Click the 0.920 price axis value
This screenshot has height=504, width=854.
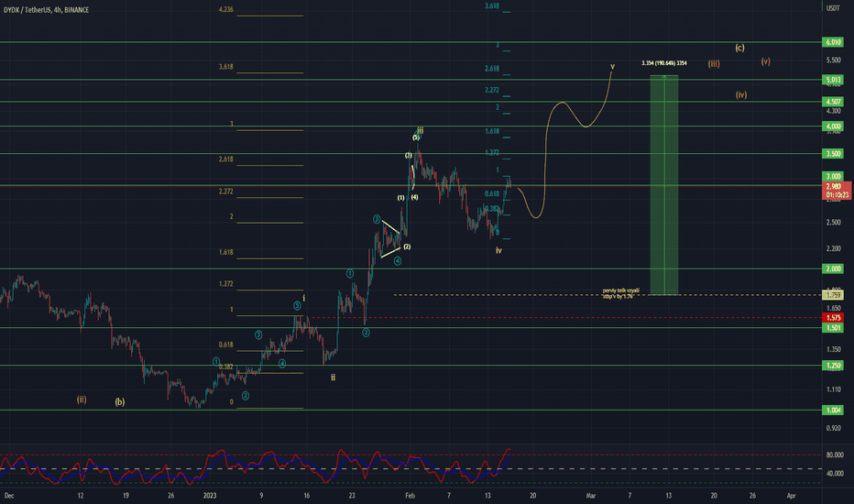tap(833, 428)
